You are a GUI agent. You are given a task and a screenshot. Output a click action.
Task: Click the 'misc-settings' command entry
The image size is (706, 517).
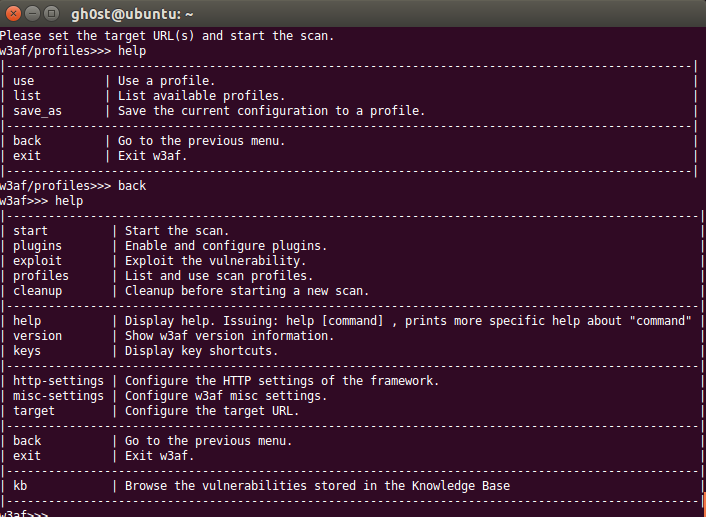coord(58,395)
